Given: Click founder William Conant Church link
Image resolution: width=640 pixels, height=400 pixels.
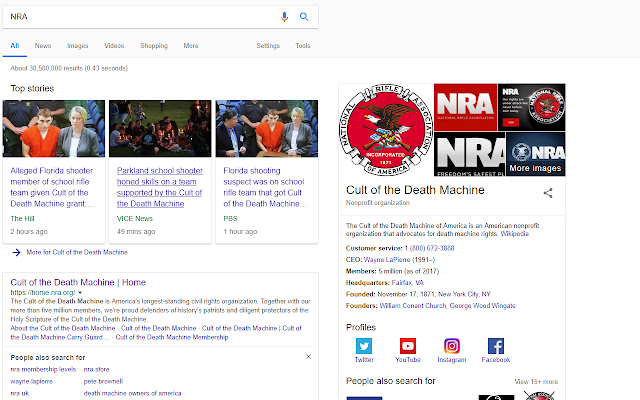Looking at the screenshot, I should [x=413, y=305].
